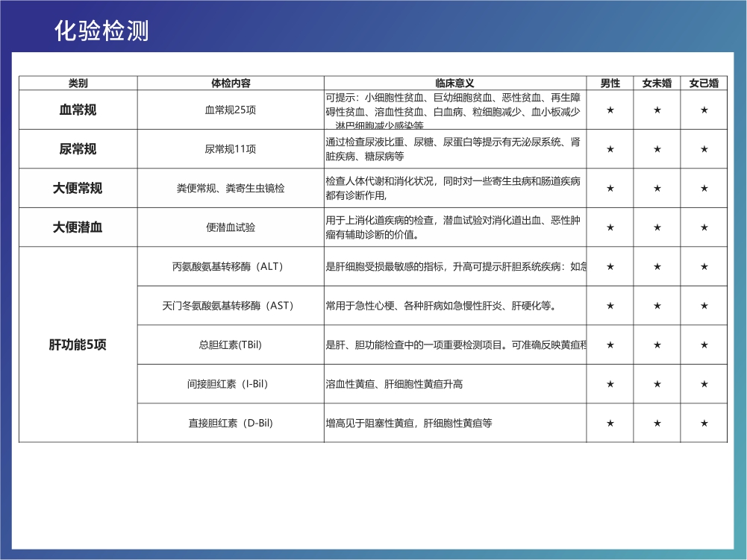This screenshot has width=747, height=560.
Task: Select the 尿常规11项 content cell
Action: click(231, 149)
